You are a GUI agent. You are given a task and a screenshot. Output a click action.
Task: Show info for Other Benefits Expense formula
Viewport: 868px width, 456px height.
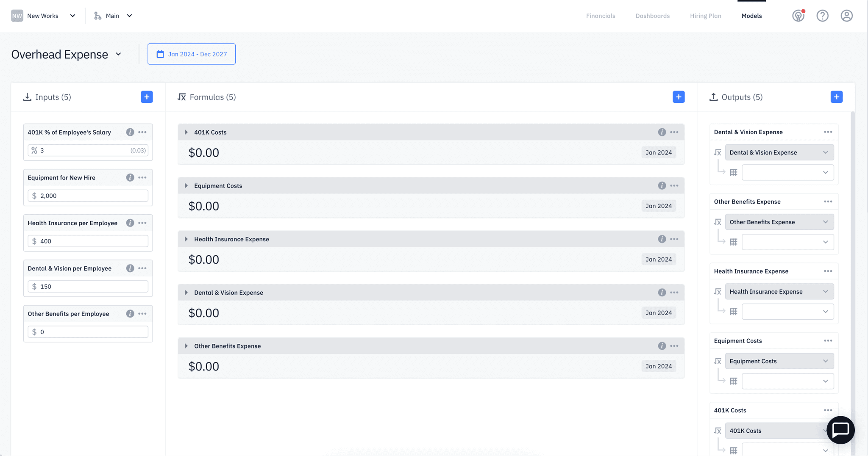click(662, 346)
